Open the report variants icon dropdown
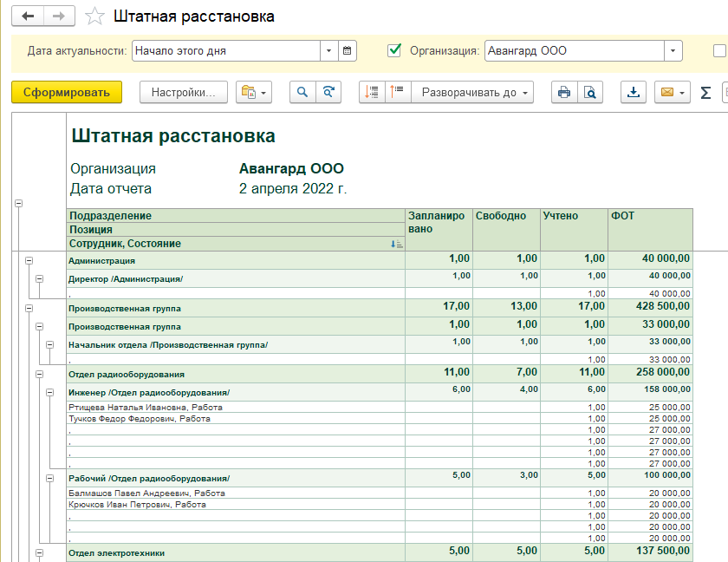Screen dimensions: 728x562 click(254, 93)
